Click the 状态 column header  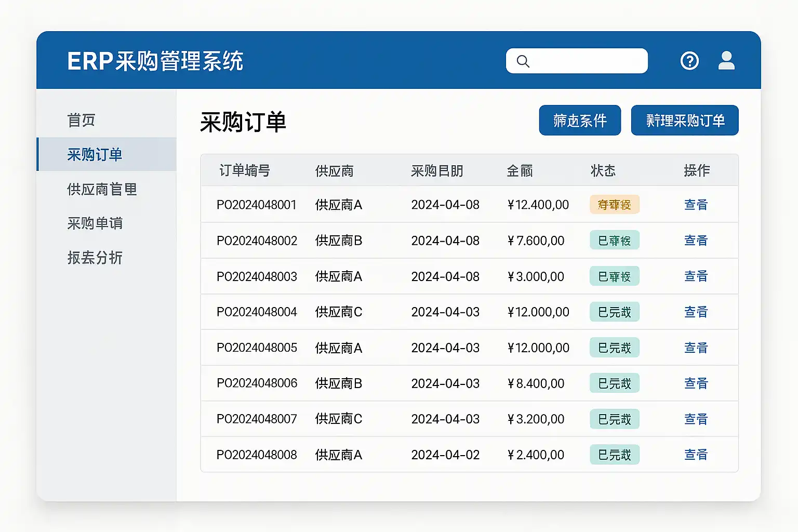[x=603, y=171]
